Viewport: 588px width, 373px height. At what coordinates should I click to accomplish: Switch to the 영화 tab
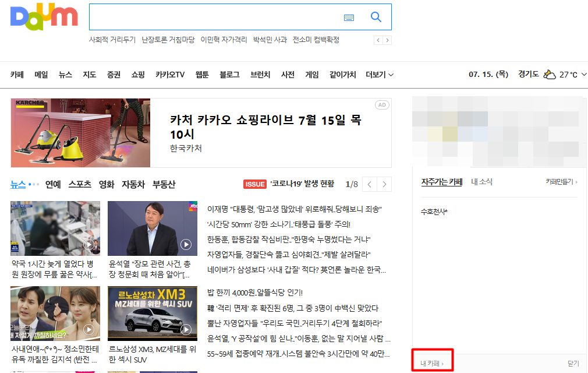(x=107, y=184)
